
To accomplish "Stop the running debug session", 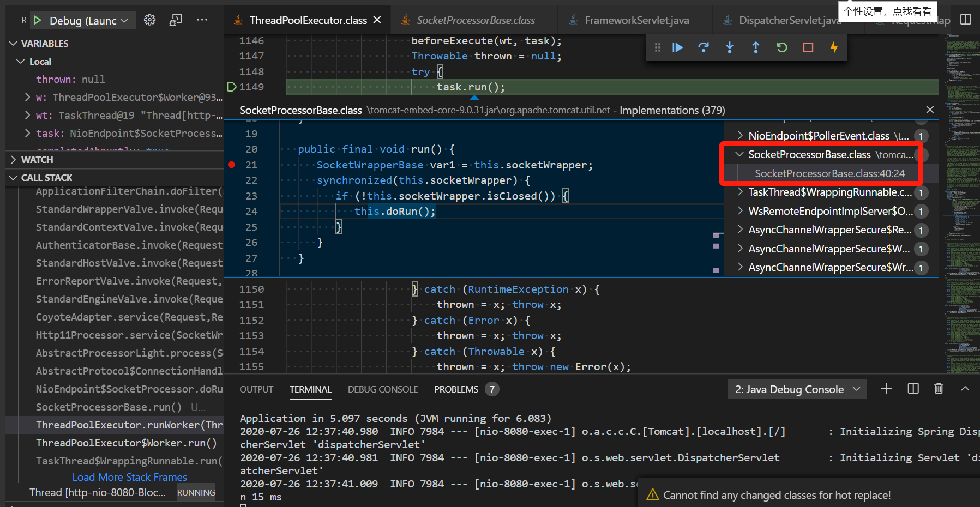I will point(808,47).
